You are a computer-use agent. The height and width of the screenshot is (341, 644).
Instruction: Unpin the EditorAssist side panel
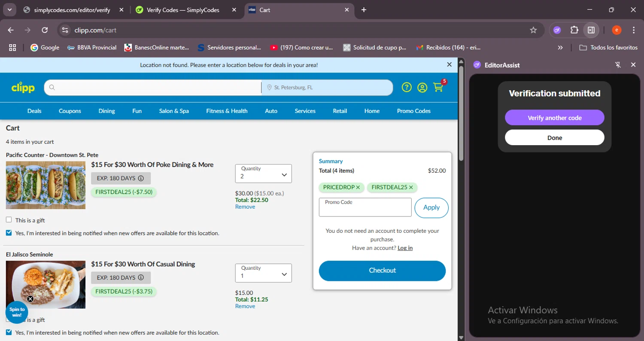[618, 65]
